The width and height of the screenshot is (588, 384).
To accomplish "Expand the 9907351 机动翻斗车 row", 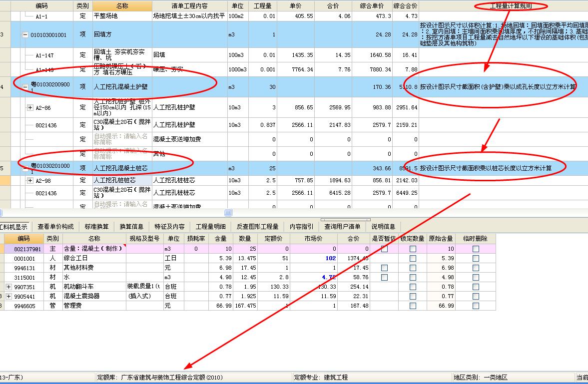I will pos(8,287).
